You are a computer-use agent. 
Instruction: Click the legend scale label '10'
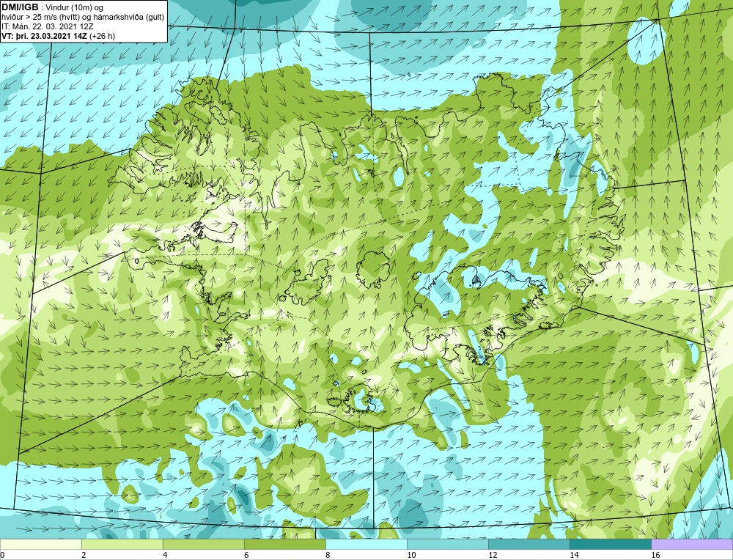pos(411,555)
